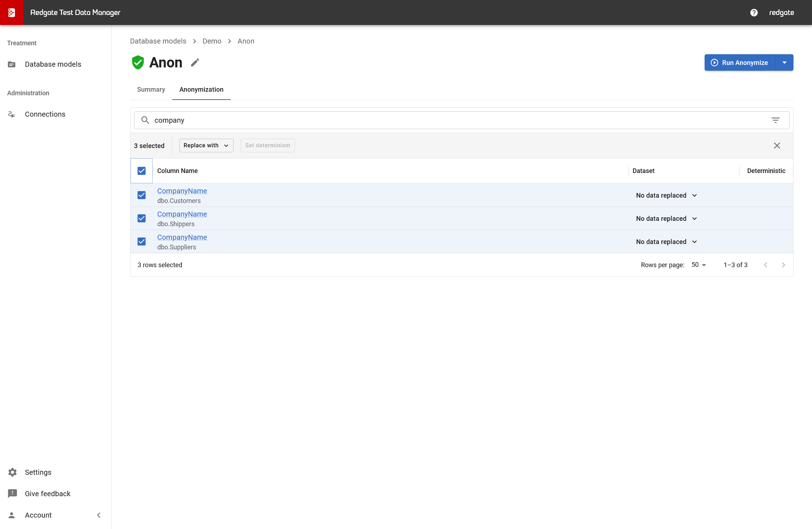Click the Run Anonymize button
The width and height of the screenshot is (812, 529).
pos(740,63)
